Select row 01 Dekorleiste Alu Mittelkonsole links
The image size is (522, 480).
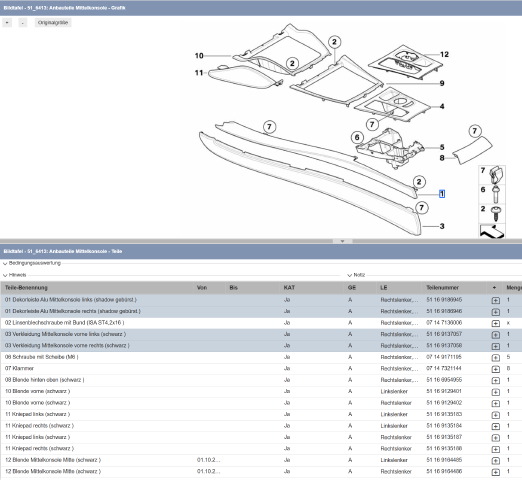261,300
